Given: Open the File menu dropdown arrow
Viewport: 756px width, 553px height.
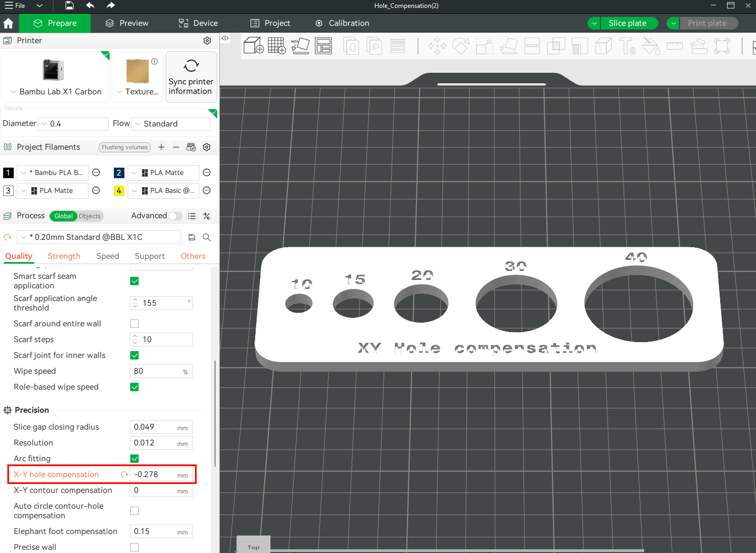Looking at the screenshot, I should pos(40,5).
